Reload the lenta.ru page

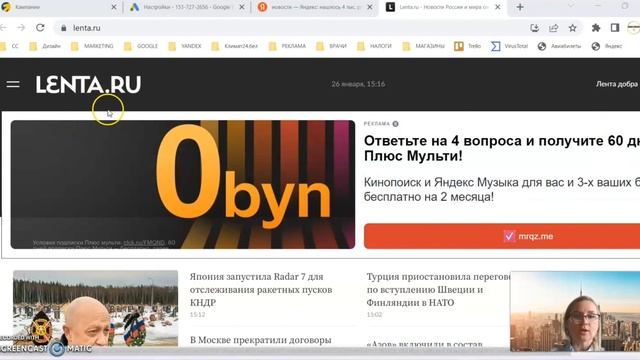40,28
